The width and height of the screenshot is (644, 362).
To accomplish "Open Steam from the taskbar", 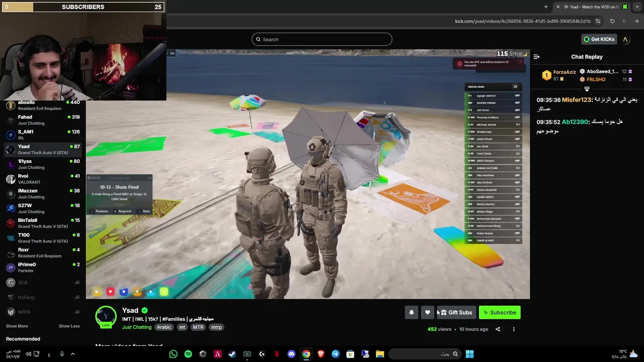I will pyautogui.click(x=232, y=354).
